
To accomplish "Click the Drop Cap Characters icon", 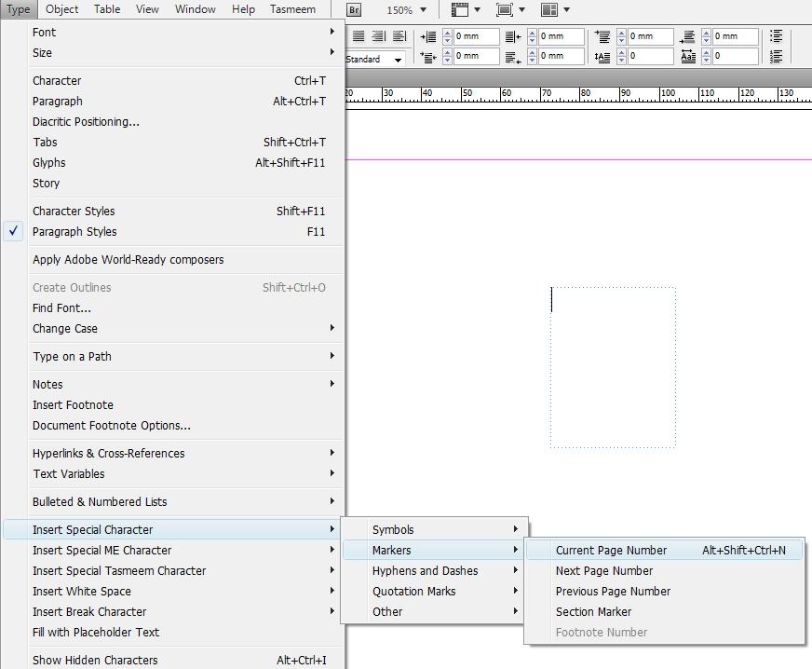I will [x=688, y=57].
